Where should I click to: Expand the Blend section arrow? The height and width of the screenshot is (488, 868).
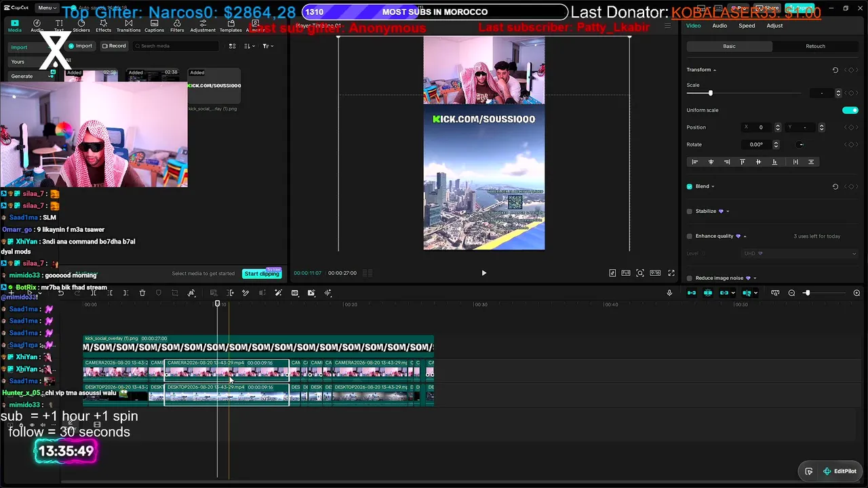pyautogui.click(x=713, y=186)
